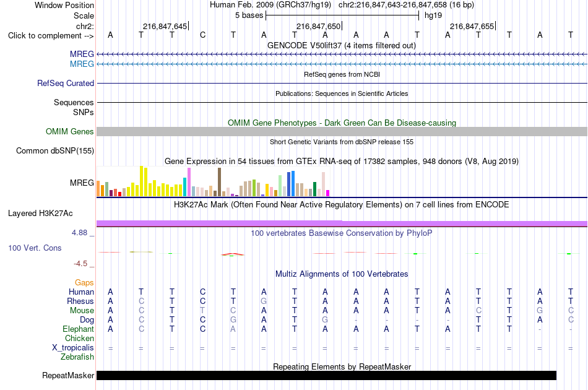The width and height of the screenshot is (588, 390).
Task: Click the SNPs track label
Action: [x=84, y=112]
